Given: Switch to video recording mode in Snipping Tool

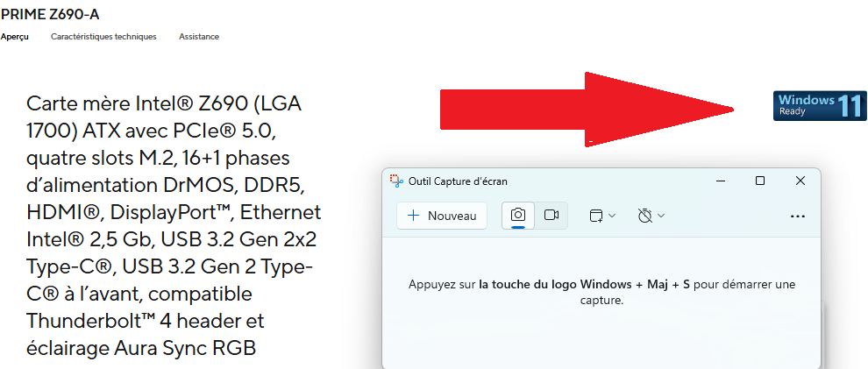Looking at the screenshot, I should (551, 216).
